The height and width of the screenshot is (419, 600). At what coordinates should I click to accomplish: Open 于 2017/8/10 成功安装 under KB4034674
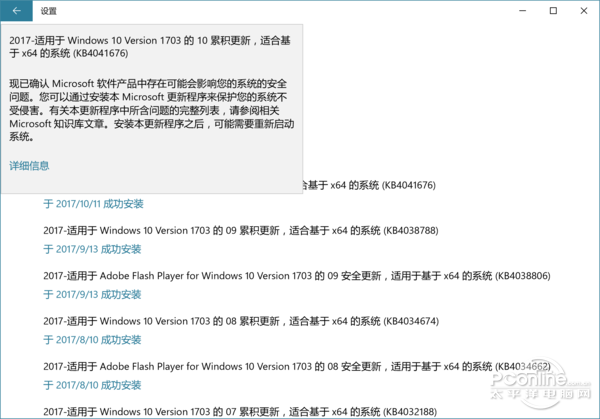pos(92,340)
